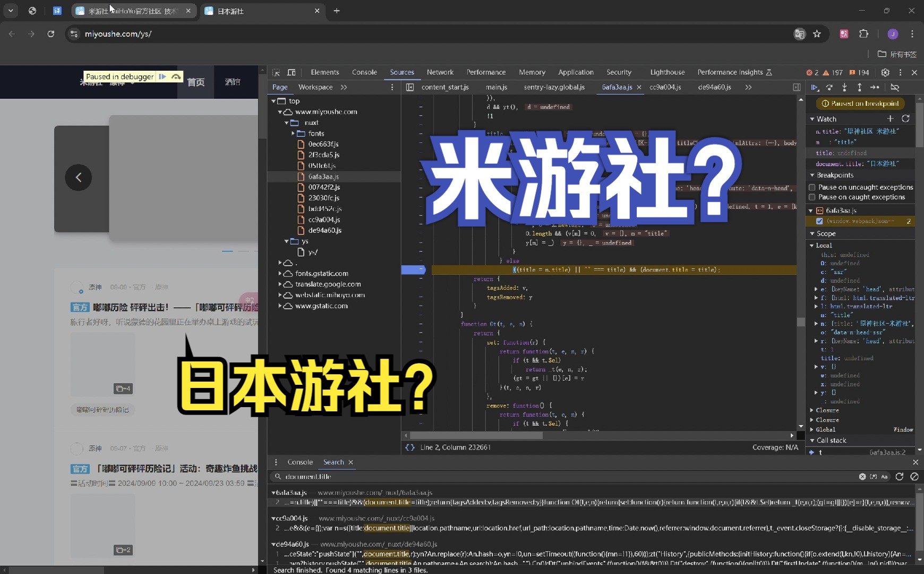Click the Step icon in debugger toolbar
This screenshot has width=924, height=574.
tap(875, 87)
